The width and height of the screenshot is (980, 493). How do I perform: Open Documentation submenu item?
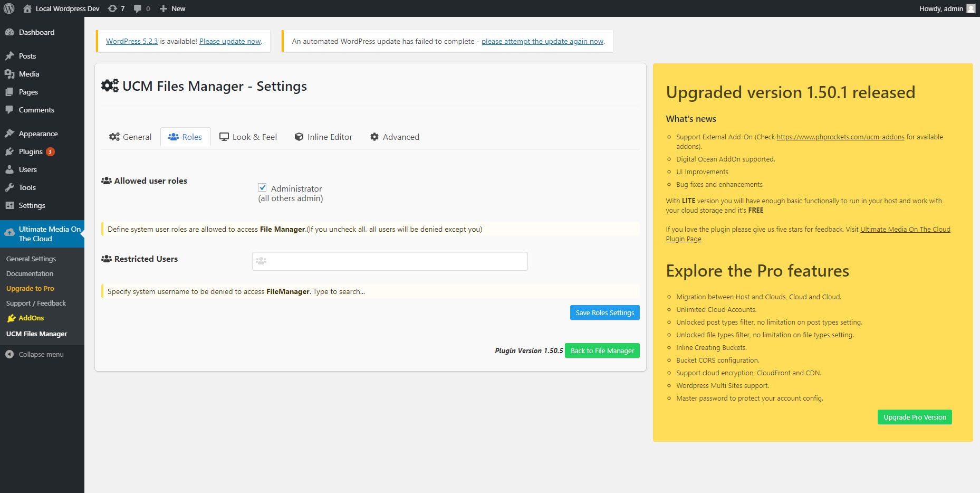[30, 273]
